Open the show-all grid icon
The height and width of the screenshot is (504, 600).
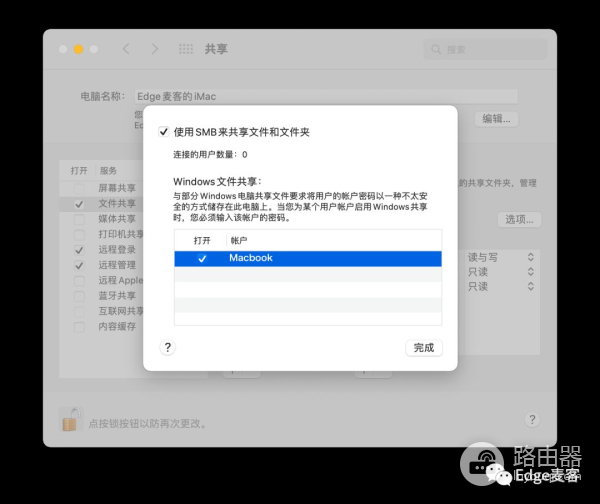coord(186,49)
